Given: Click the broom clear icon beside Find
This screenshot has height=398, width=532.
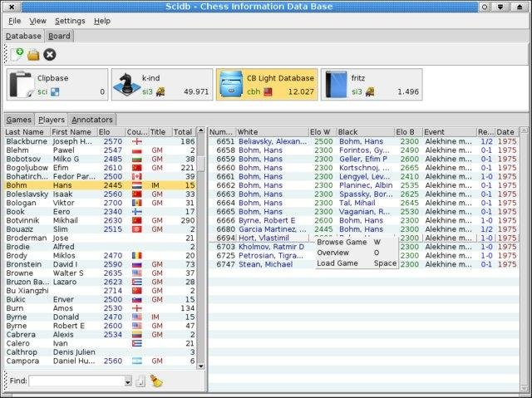Looking at the screenshot, I should 158,381.
